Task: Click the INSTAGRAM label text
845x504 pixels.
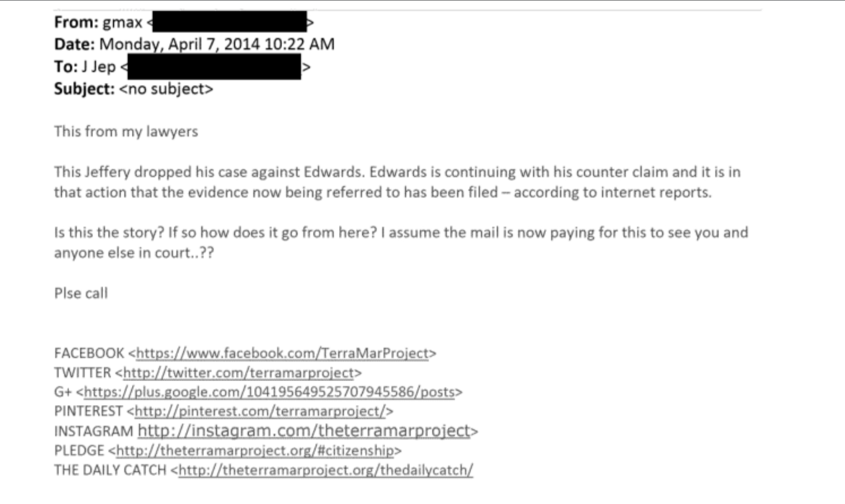Action: point(93,431)
